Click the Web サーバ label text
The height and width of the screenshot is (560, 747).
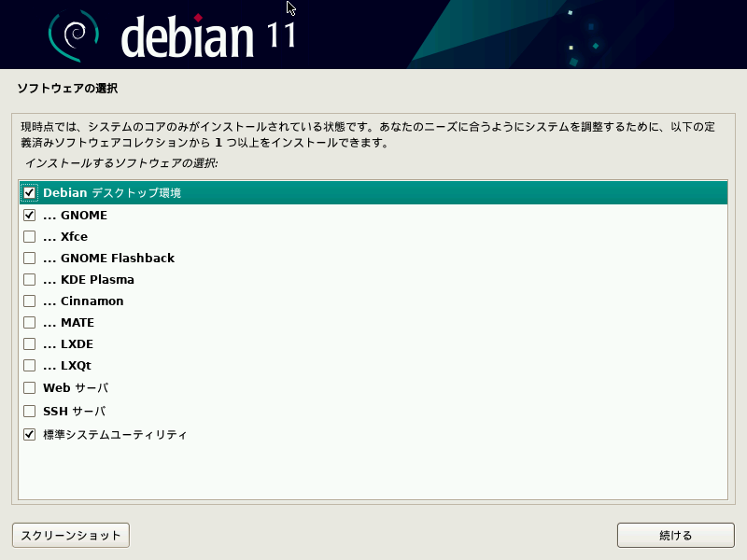[x=76, y=387]
